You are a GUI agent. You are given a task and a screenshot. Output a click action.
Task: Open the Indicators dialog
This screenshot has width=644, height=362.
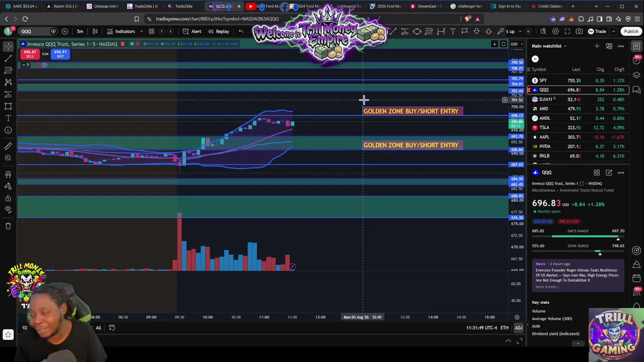[x=121, y=31]
